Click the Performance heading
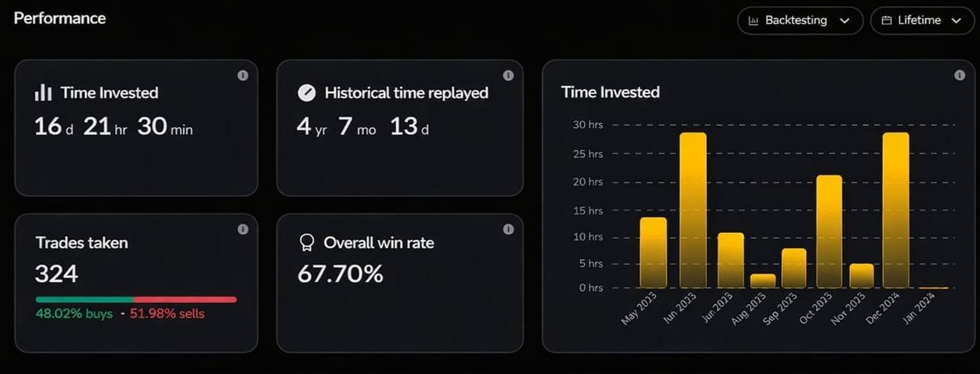 click(x=60, y=19)
